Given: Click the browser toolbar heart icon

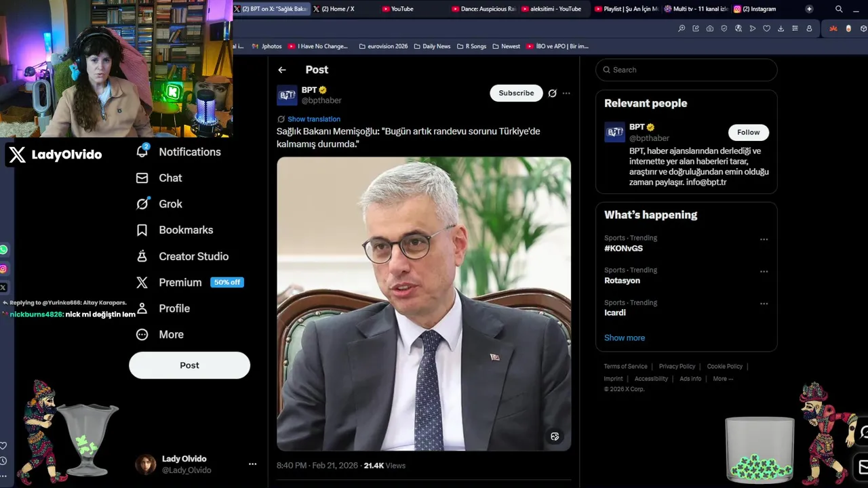Looking at the screenshot, I should [767, 28].
